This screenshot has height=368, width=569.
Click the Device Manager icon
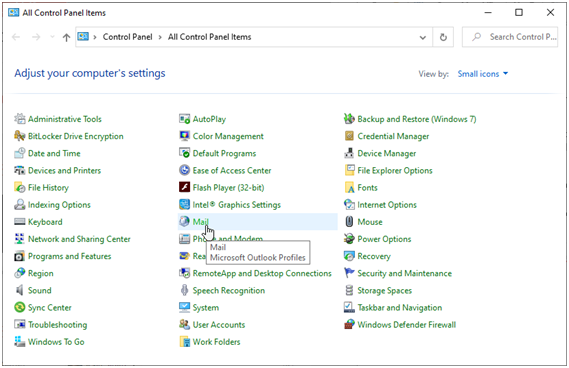349,153
